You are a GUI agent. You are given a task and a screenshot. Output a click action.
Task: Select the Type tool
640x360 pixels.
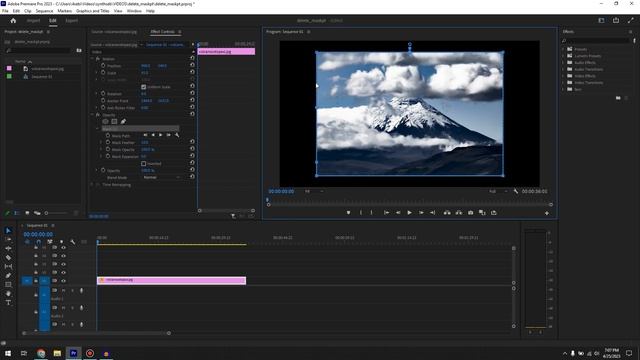coord(8,302)
